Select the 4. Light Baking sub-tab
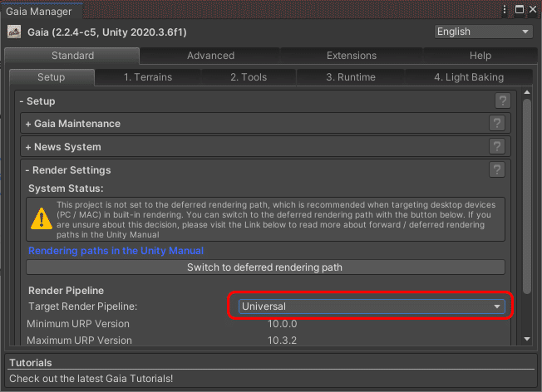 (469, 77)
